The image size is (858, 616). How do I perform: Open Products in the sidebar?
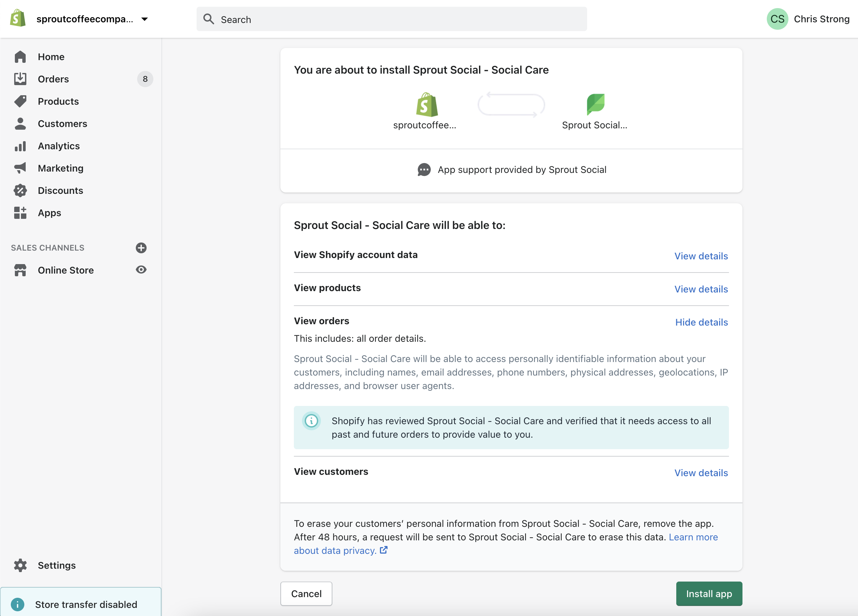click(58, 101)
